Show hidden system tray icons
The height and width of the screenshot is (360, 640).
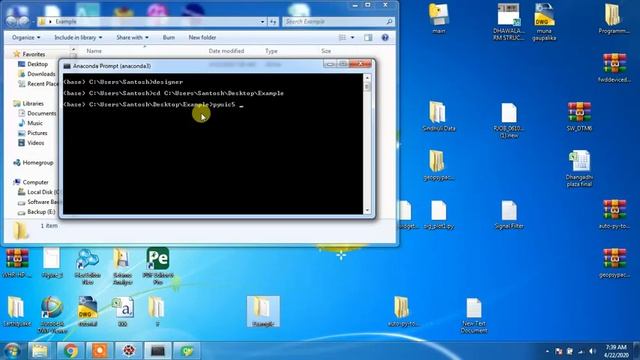click(547, 351)
